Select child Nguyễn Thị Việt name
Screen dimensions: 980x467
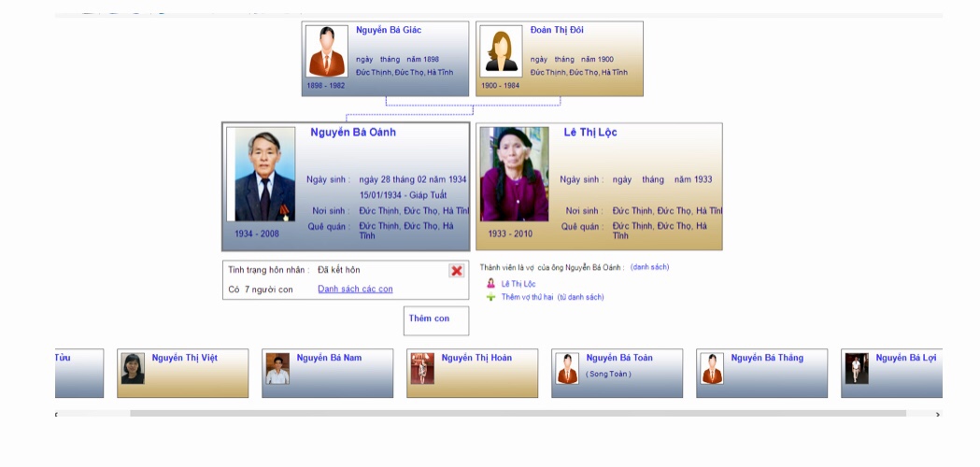point(184,358)
